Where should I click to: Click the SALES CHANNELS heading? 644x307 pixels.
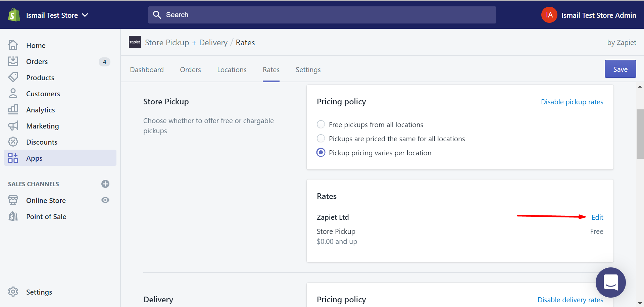tap(34, 184)
